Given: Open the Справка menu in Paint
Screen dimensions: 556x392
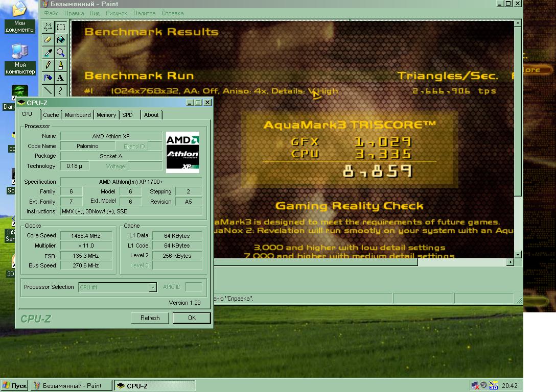Looking at the screenshot, I should [x=172, y=13].
